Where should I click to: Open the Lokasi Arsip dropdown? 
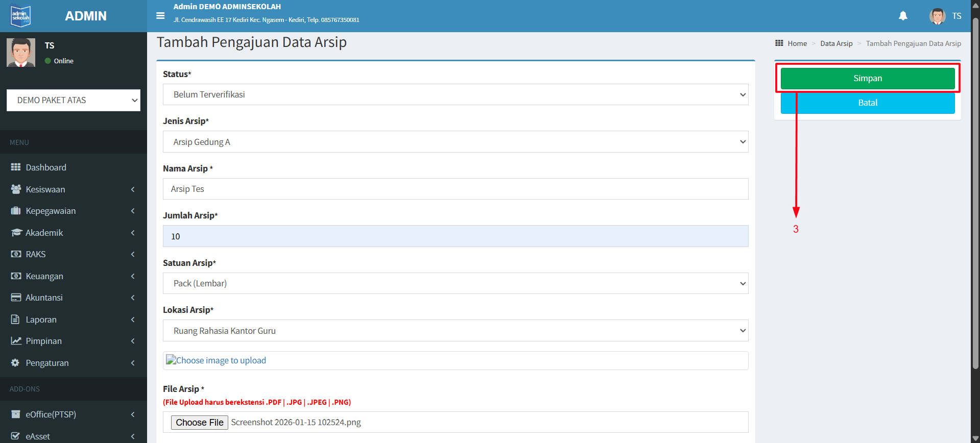tap(455, 331)
